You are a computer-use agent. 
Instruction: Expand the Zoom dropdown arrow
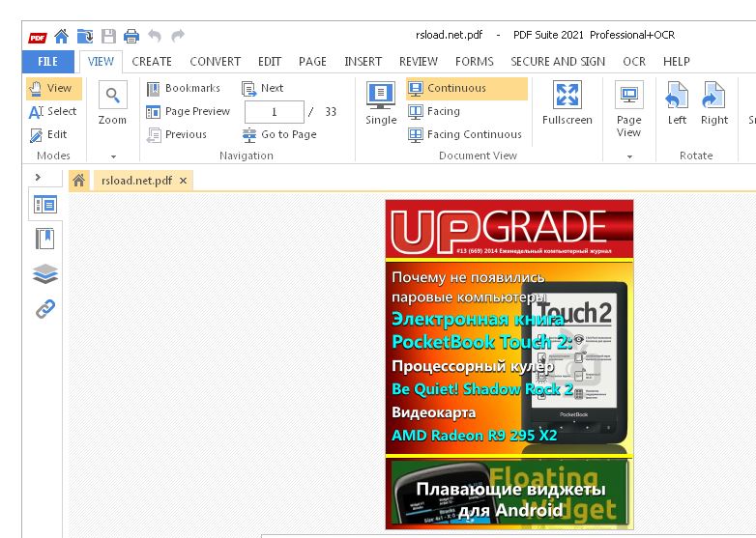114,156
